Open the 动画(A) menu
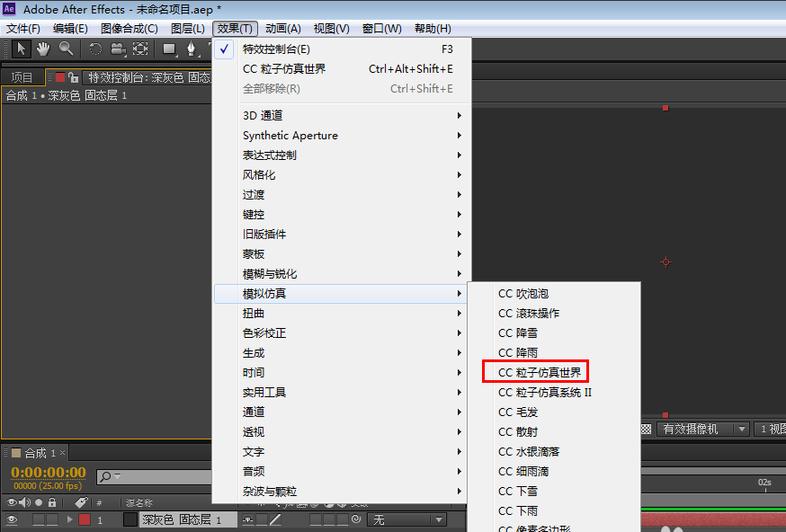 pyautogui.click(x=281, y=28)
